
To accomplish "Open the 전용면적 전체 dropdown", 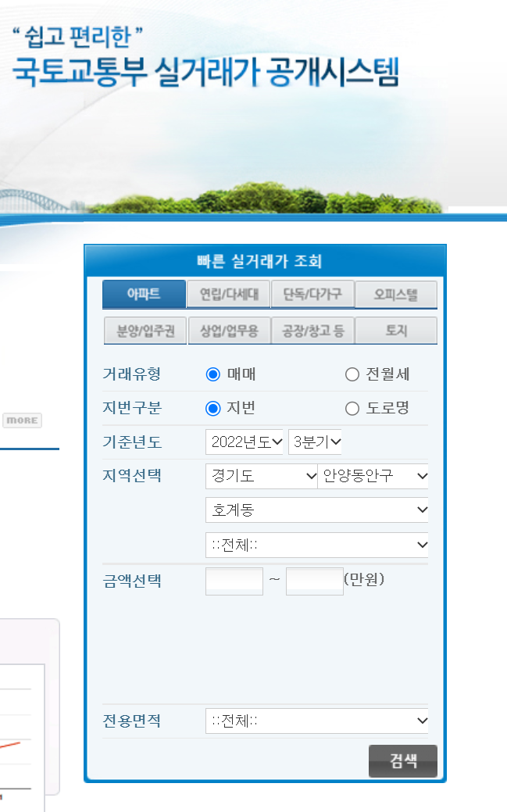I will [x=317, y=721].
